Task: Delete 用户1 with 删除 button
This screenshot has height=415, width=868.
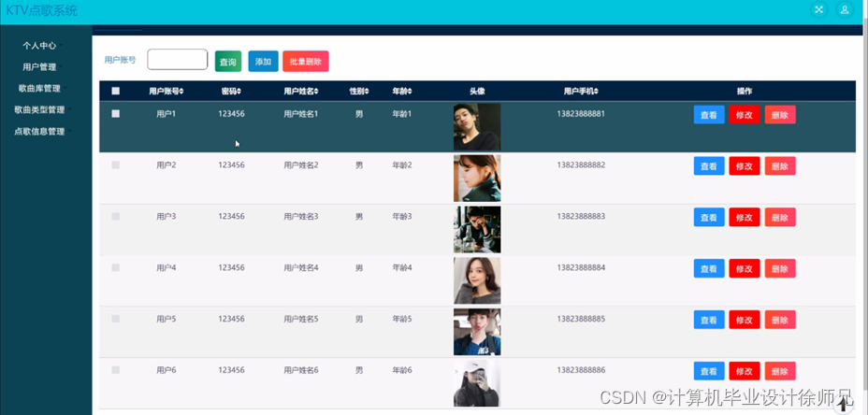Action: click(780, 115)
